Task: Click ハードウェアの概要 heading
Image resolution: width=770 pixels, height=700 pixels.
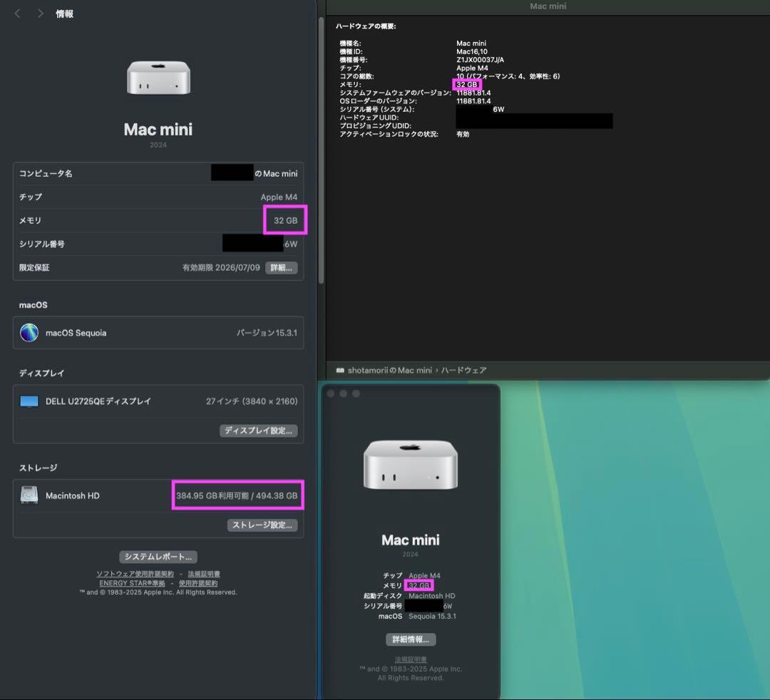Action: [366, 26]
